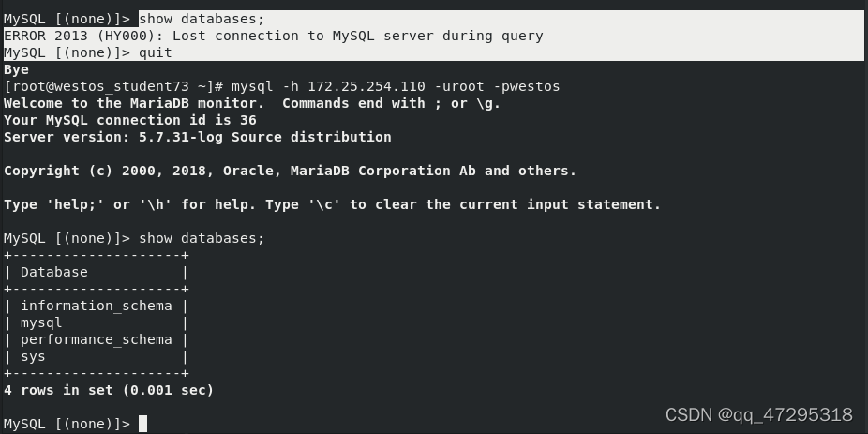This screenshot has height=434, width=868.
Task: Click the terminal cursor block at the prompt
Action: click(142, 424)
